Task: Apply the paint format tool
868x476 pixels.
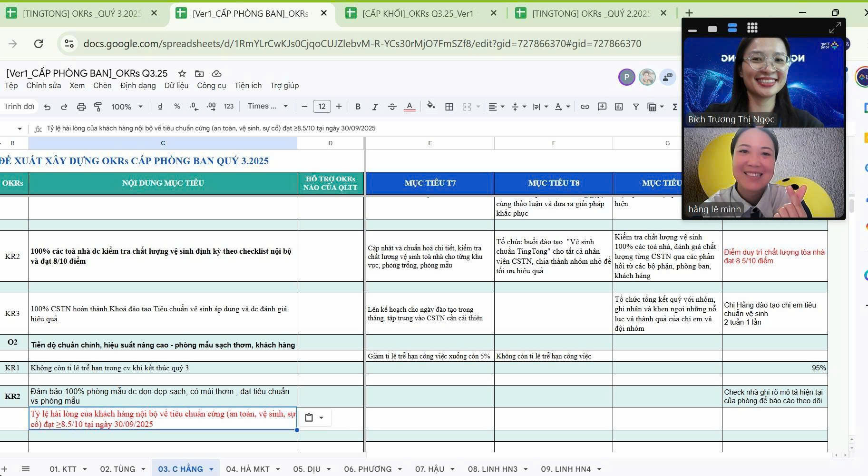Action: (98, 107)
